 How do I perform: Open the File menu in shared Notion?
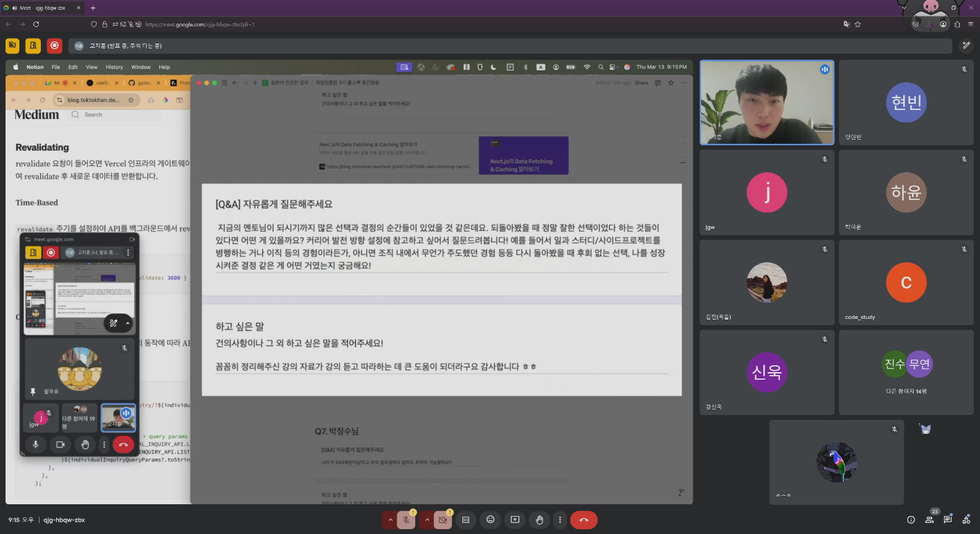pos(55,67)
